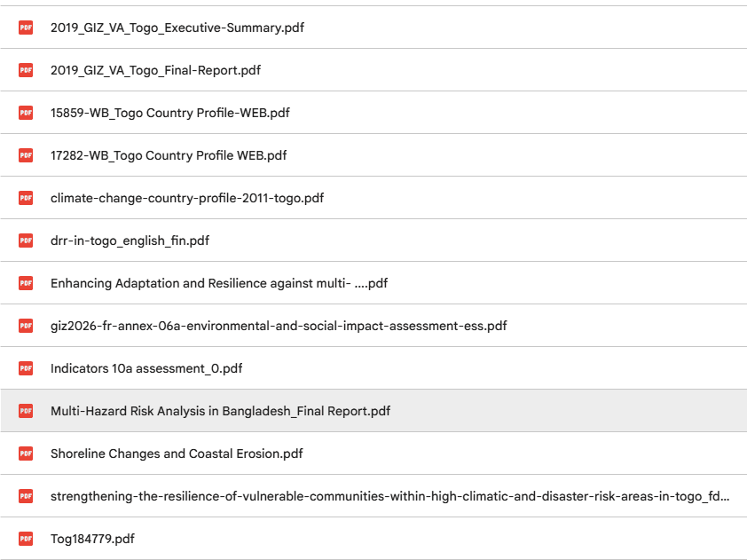Click PDF icon of Indicators 10a assessment_0.pdf
This screenshot has height=560, width=747.
tap(26, 368)
